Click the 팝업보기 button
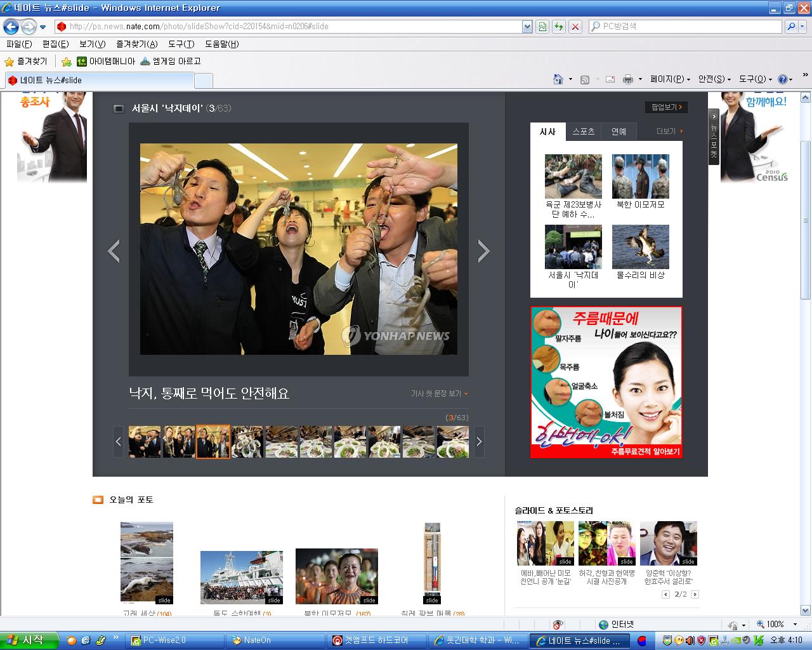The image size is (812, 650). point(666,107)
